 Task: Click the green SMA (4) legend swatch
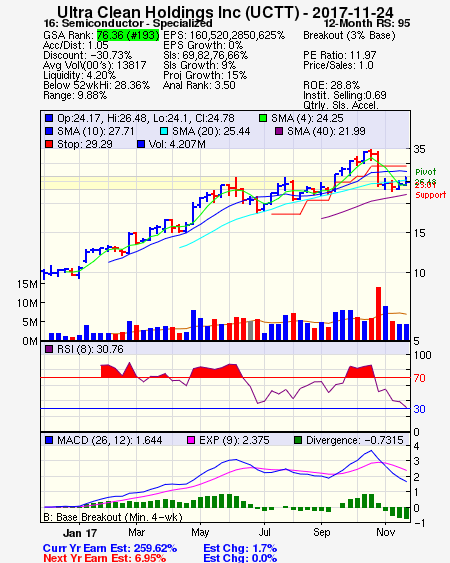263,118
